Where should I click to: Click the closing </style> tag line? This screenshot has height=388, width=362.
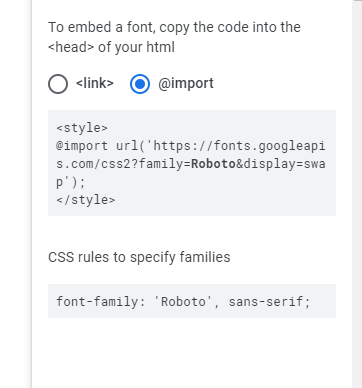click(x=86, y=200)
